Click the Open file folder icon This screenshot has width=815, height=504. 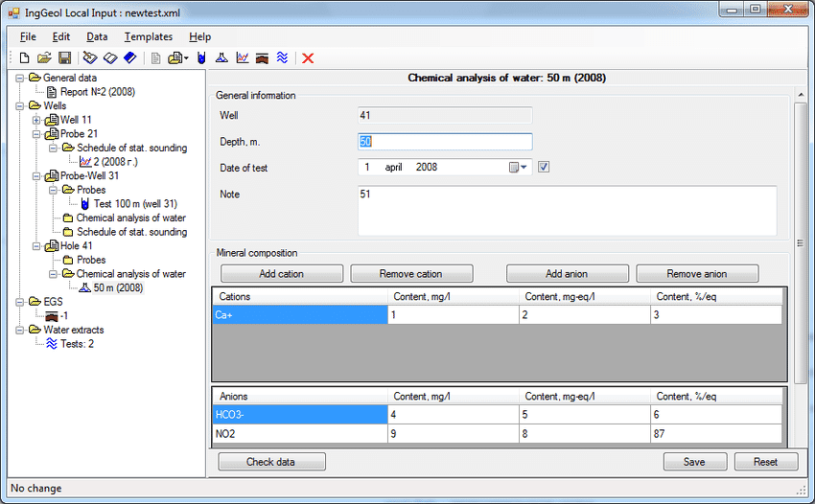click(44, 58)
